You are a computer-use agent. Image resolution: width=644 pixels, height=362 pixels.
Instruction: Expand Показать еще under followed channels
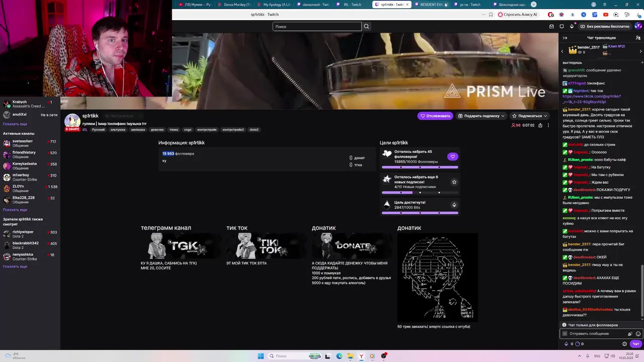click(x=15, y=124)
